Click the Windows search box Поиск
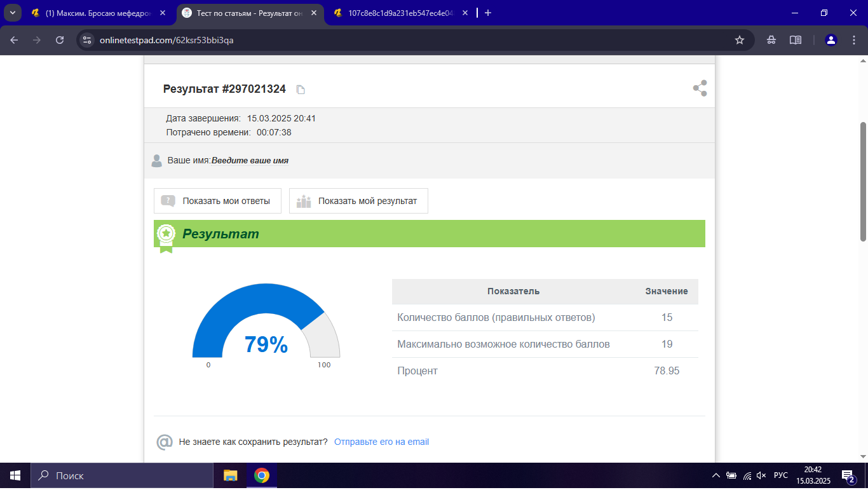Screen dimensions: 868x497 coord(122,475)
